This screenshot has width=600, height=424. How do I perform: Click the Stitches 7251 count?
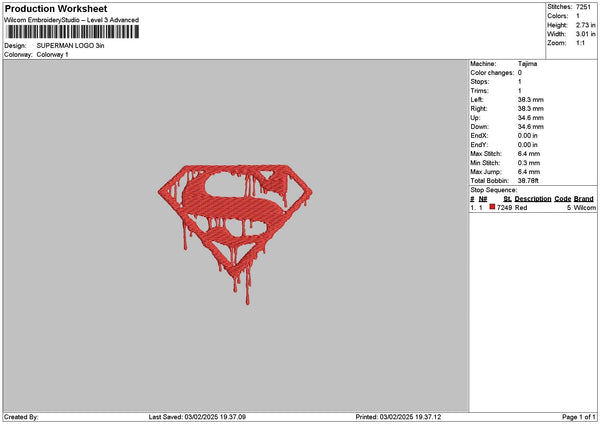583,7
